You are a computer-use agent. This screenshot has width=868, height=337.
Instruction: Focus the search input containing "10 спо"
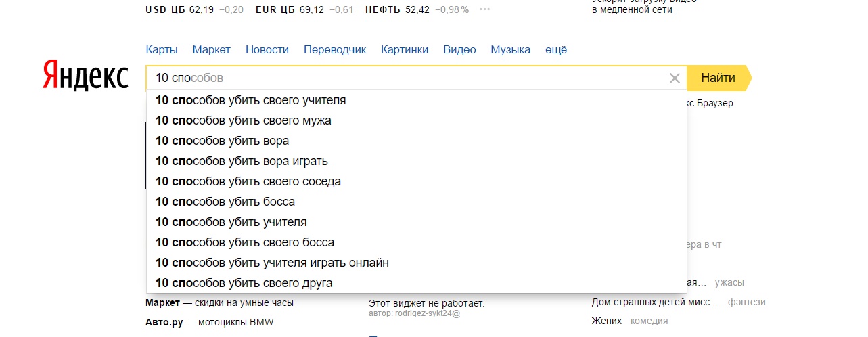[406, 78]
